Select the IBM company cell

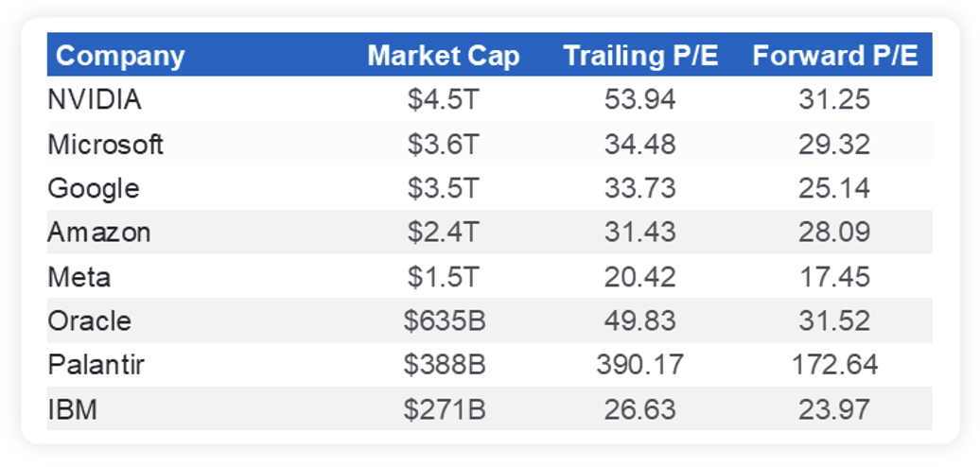coord(73,409)
